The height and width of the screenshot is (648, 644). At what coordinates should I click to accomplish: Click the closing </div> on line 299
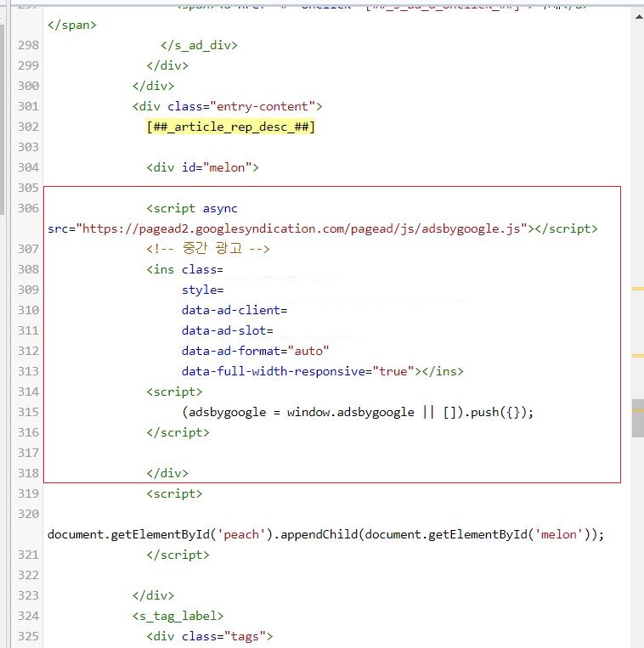click(167, 65)
